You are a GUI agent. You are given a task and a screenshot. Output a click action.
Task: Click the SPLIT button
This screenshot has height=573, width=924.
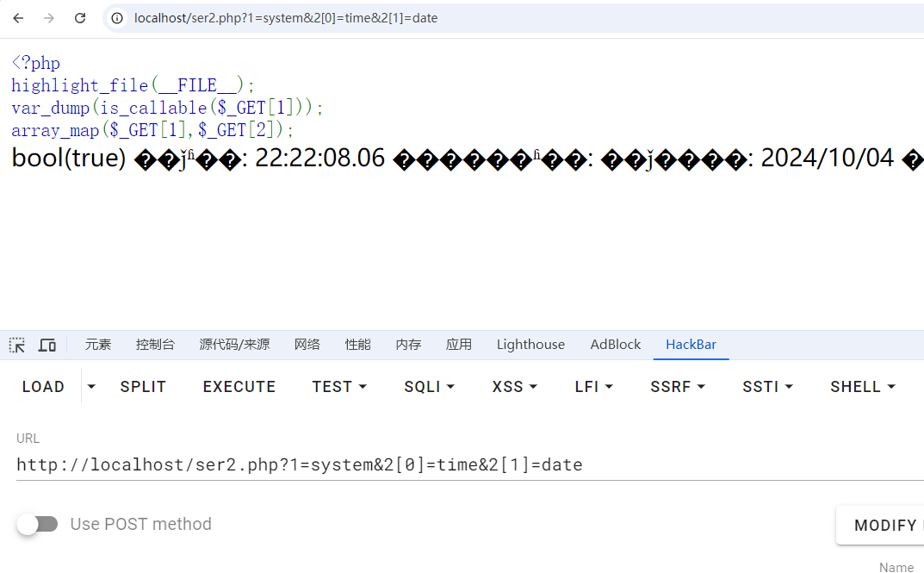tap(143, 387)
